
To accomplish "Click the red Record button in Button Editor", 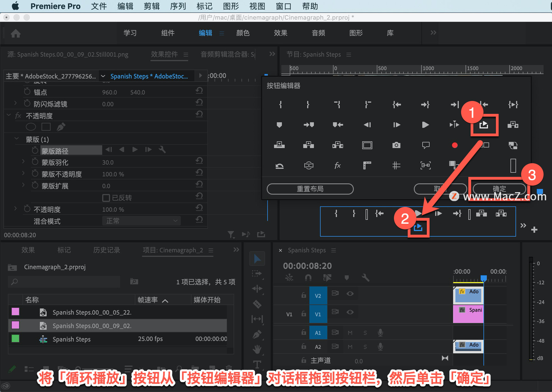I will click(455, 145).
